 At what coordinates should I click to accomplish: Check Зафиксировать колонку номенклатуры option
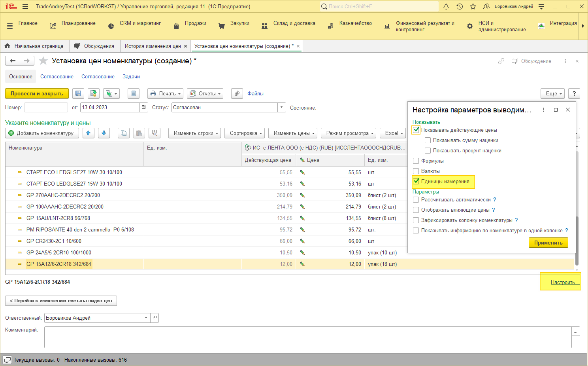coord(416,220)
